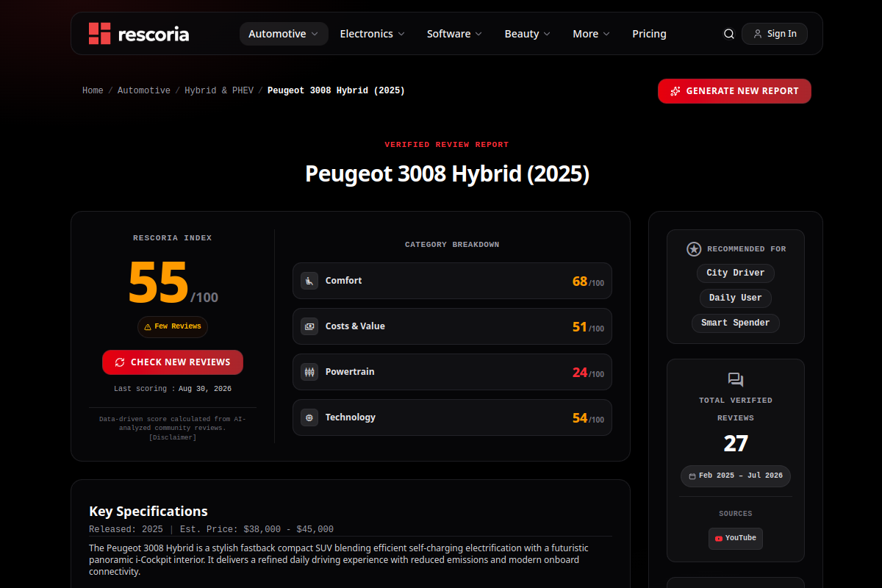Click the Verified Review Report label
Image resolution: width=882 pixels, height=588 pixels.
pyautogui.click(x=447, y=145)
